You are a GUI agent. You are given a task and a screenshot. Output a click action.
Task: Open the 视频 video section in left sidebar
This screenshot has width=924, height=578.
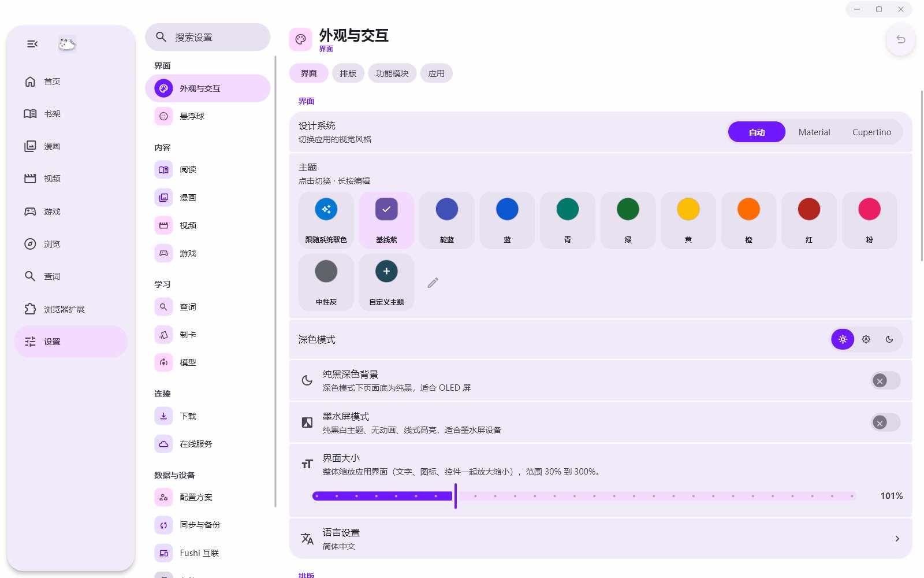(x=70, y=179)
